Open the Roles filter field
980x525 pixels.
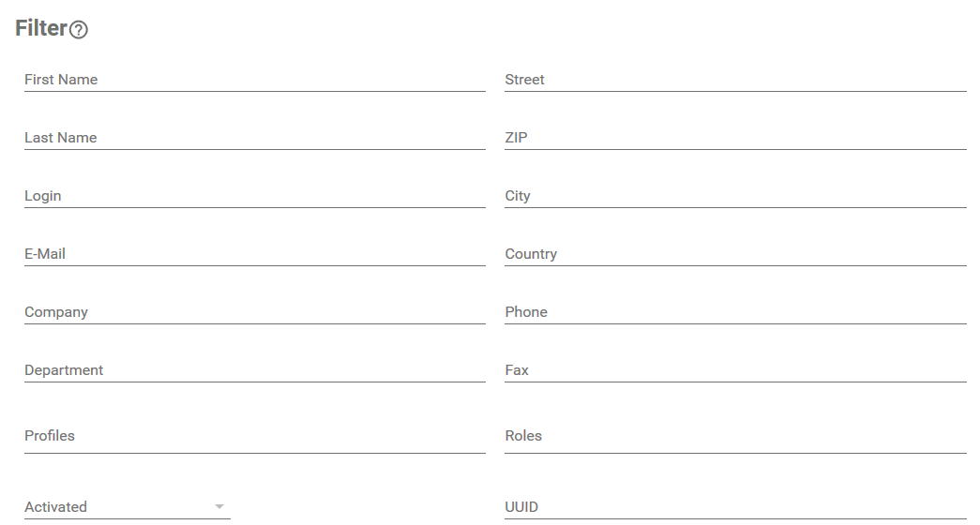[x=735, y=436]
